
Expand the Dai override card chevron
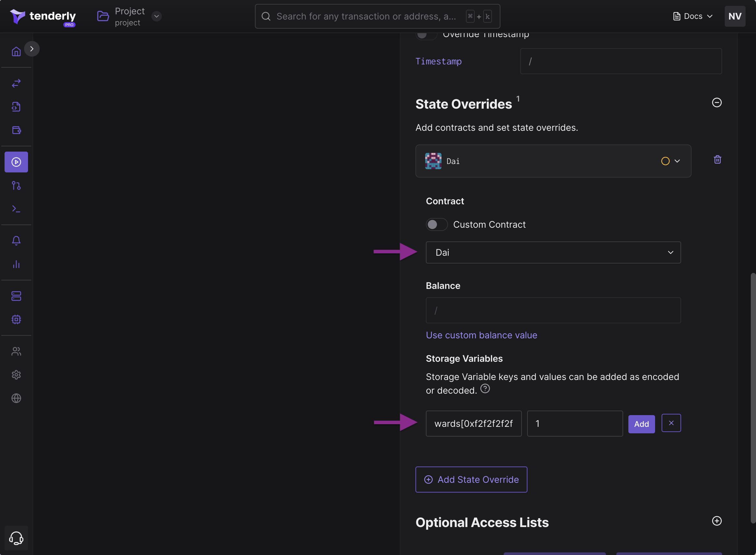[677, 161]
